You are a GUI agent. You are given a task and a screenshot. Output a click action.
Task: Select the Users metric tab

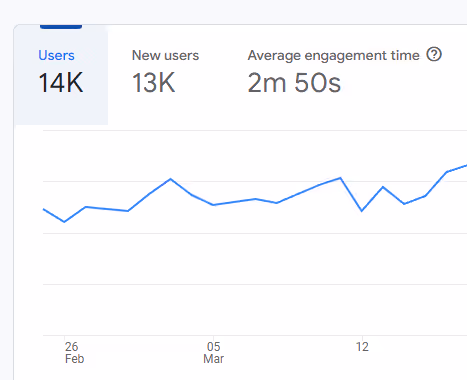tap(61, 75)
